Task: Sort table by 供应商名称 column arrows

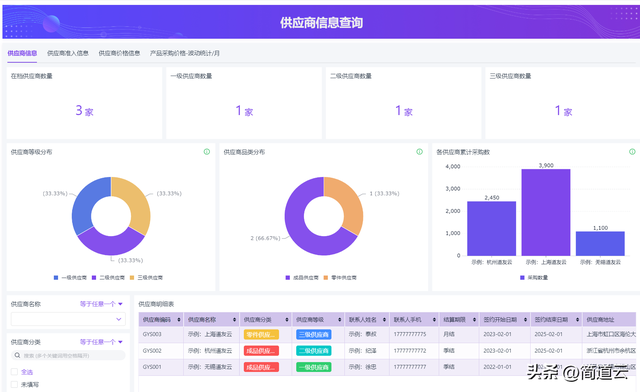Action: tap(234, 320)
